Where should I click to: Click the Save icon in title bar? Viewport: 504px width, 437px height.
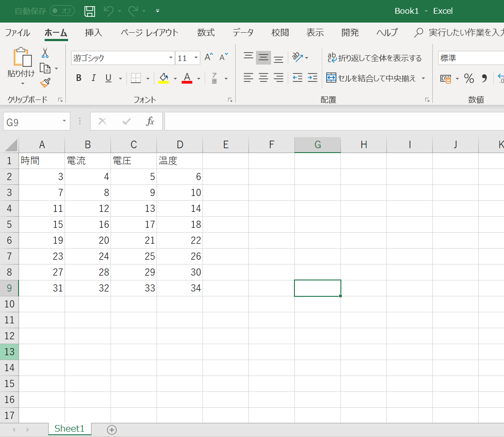[90, 11]
